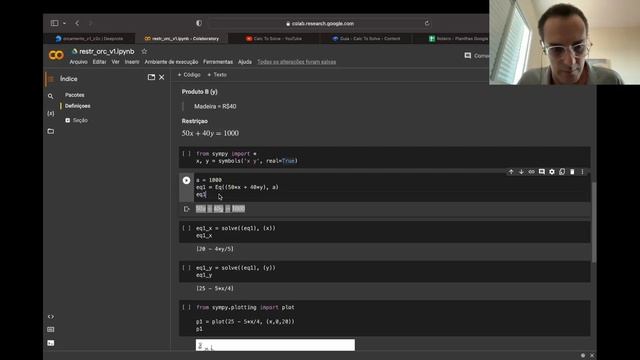The width and height of the screenshot is (640, 360).
Task: Star the restr_orc_v1.ipynb notebook
Action: [144, 51]
